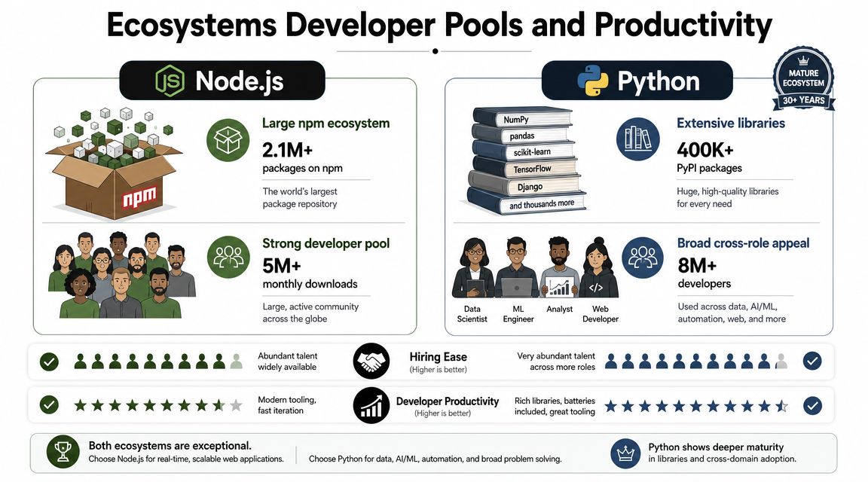Image resolution: width=868 pixels, height=482 pixels.
Task: Click the 'Broad cross-role appeal' heading
Action: click(743, 243)
